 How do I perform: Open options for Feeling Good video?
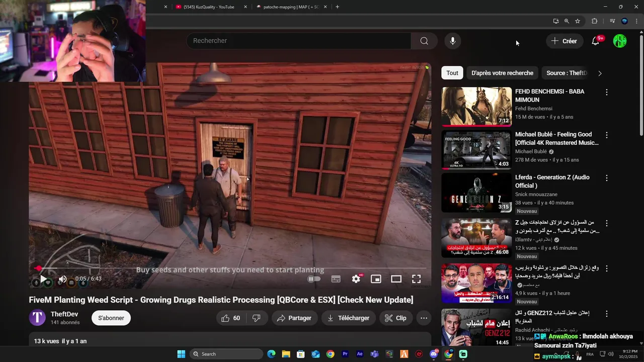pyautogui.click(x=607, y=135)
